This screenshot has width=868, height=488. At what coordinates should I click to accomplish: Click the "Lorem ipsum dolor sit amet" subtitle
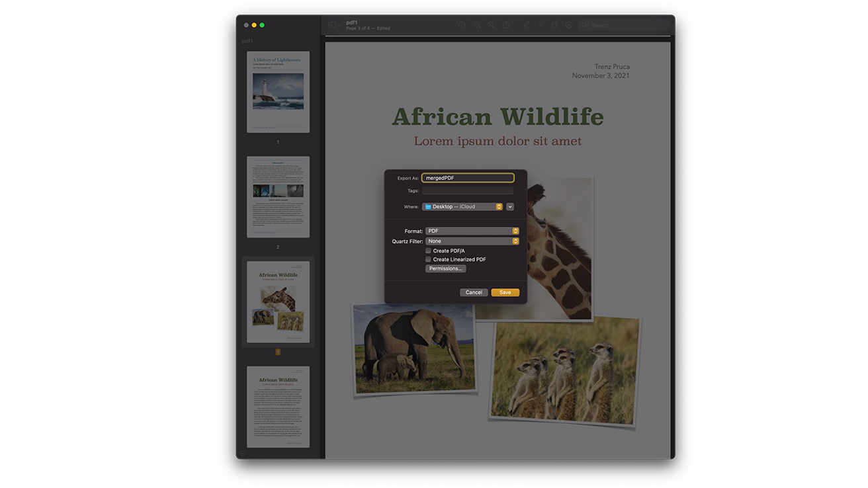(x=498, y=141)
